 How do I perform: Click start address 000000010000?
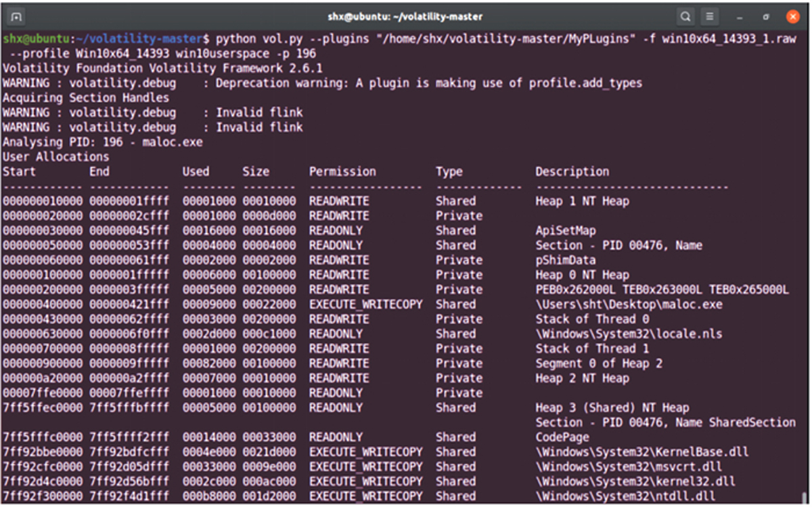[43, 201]
